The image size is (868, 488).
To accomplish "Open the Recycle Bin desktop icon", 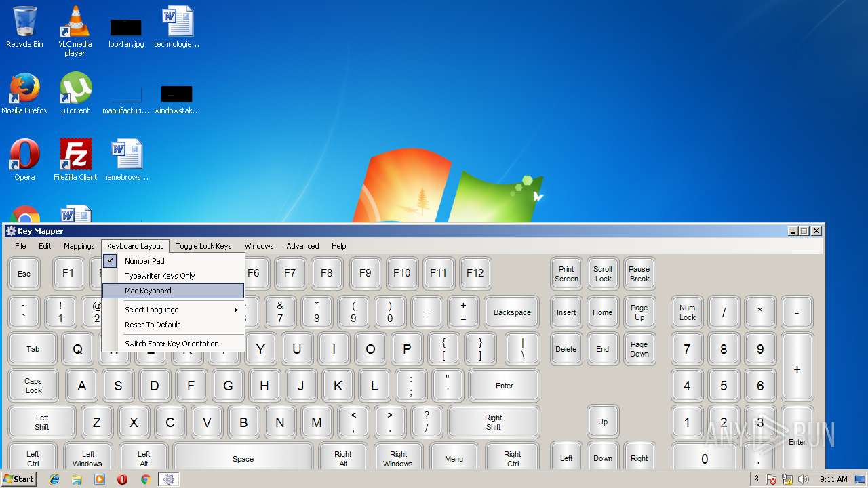I will click(x=24, y=27).
